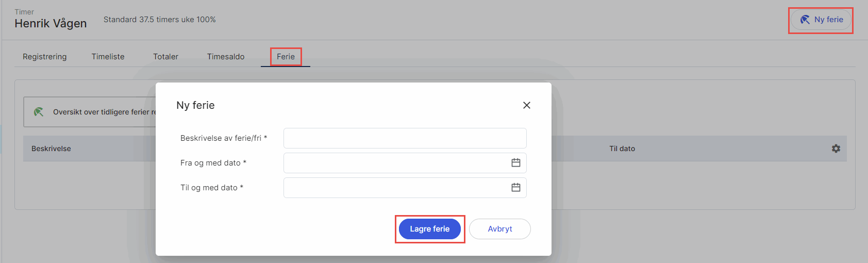Cancel the dialog with Avbryt
This screenshot has width=868, height=263.
coord(499,229)
